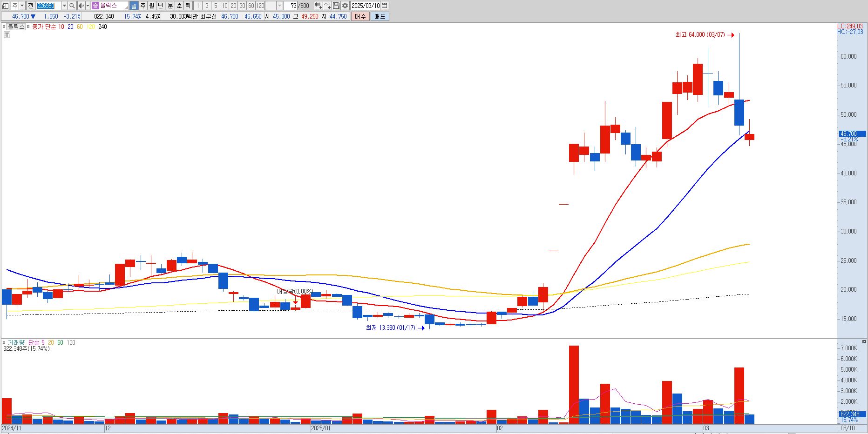Screen dimensions: 868x434
Task: Switch to yearly 년 chart period
Action: pos(161,6)
